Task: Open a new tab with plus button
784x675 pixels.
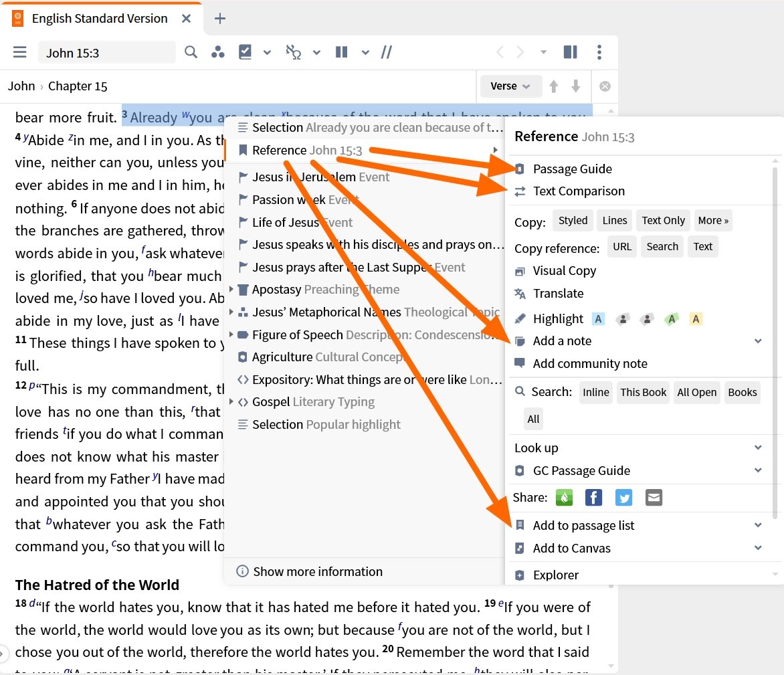Action: [220, 19]
